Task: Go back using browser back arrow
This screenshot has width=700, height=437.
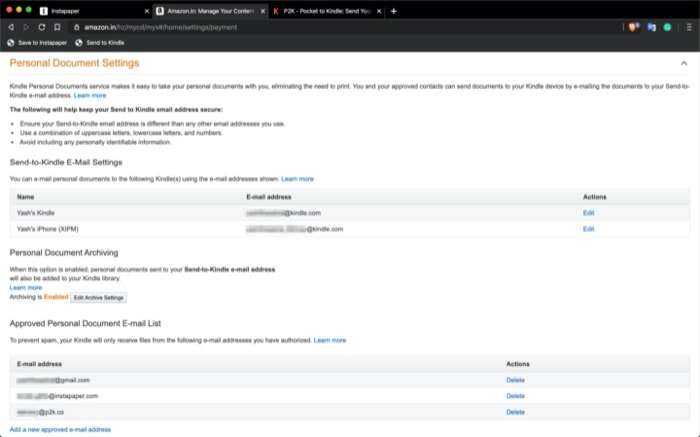Action: click(11, 27)
